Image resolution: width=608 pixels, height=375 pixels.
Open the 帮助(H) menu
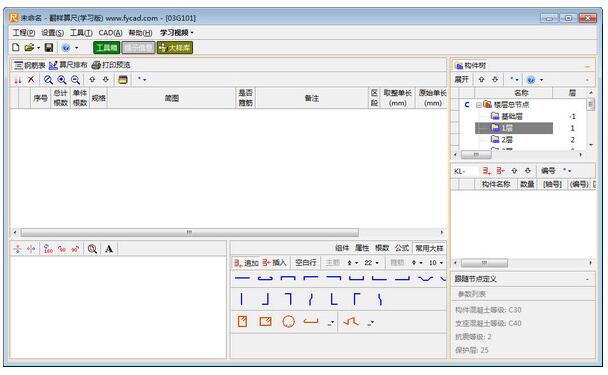click(x=140, y=33)
